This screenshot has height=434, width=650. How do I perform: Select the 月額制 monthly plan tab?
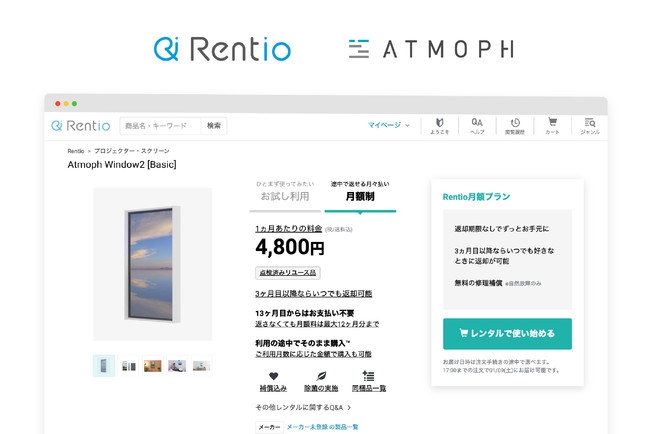(360, 196)
